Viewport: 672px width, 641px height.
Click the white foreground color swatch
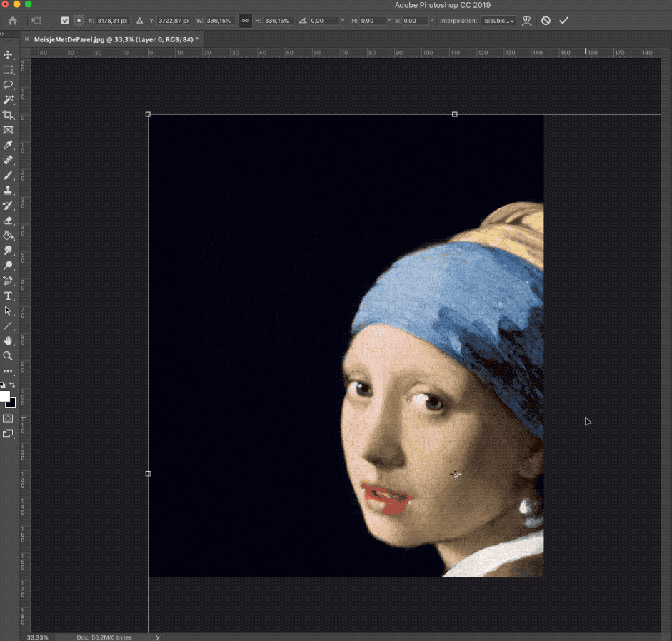[4, 396]
